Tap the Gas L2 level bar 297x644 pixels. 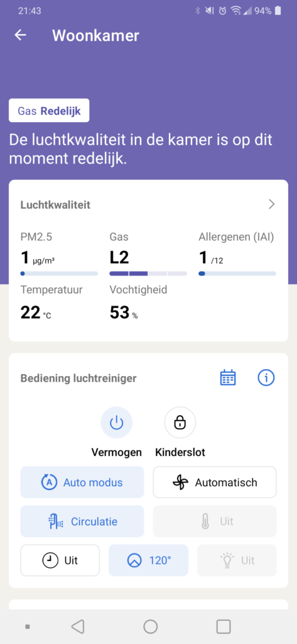pos(148,273)
